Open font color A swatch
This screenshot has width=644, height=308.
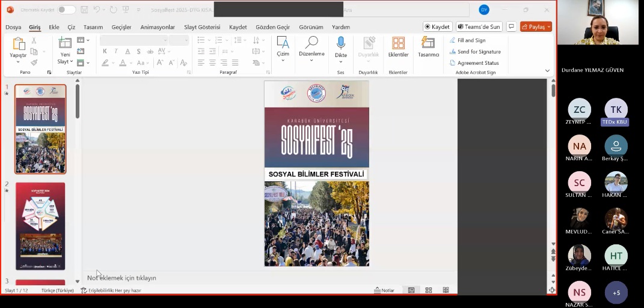pos(123,63)
